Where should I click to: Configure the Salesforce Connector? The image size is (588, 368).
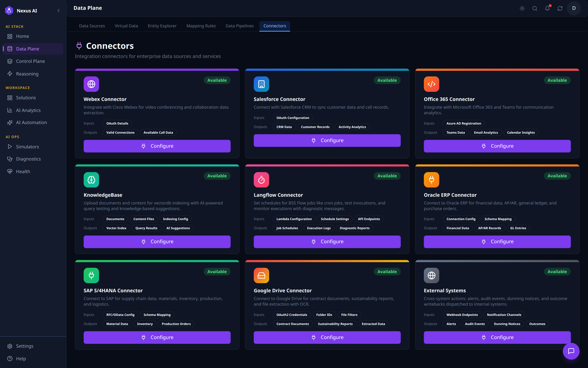pos(327,140)
